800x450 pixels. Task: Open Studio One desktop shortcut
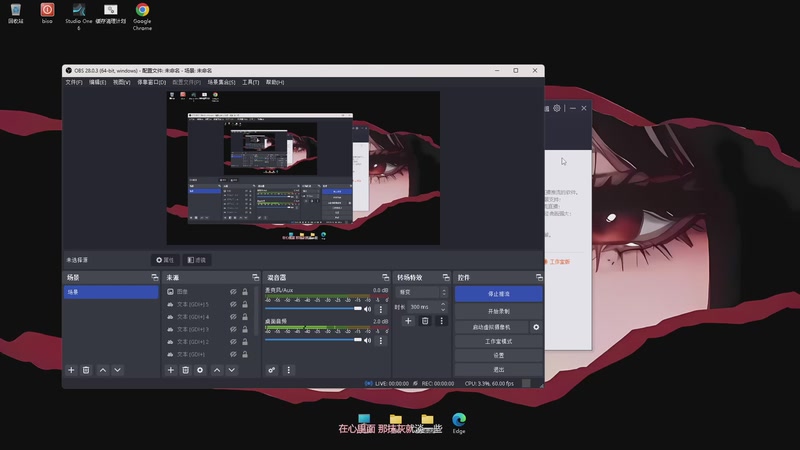79,16
